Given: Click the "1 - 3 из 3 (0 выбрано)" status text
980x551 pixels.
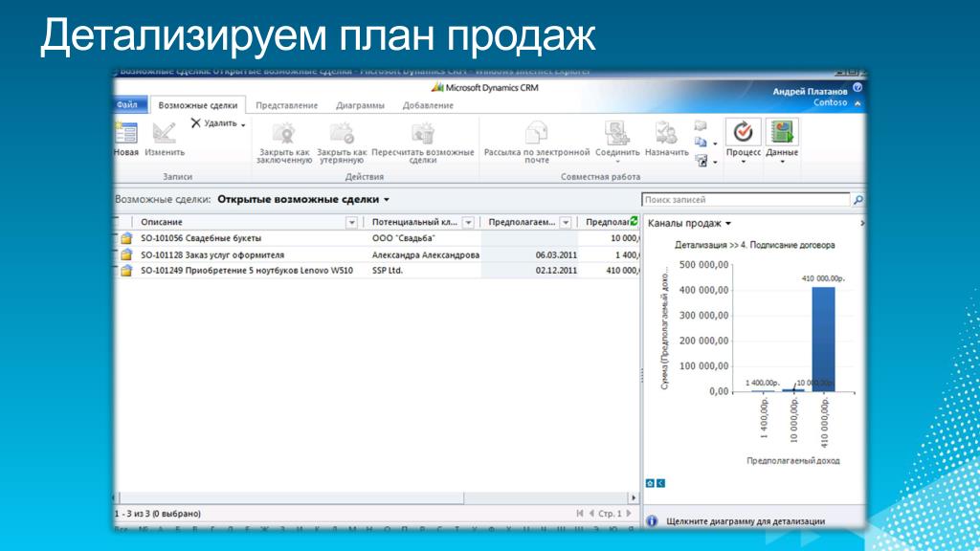Looking at the screenshot, I should 158,513.
